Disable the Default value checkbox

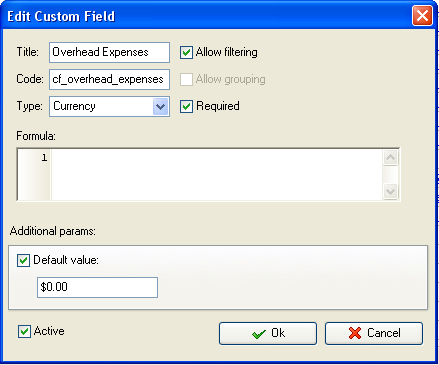click(23, 260)
